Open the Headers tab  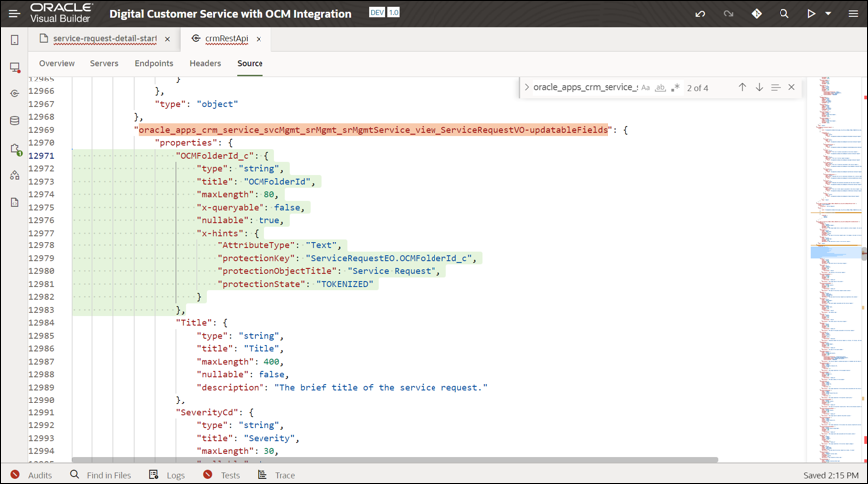pos(205,63)
